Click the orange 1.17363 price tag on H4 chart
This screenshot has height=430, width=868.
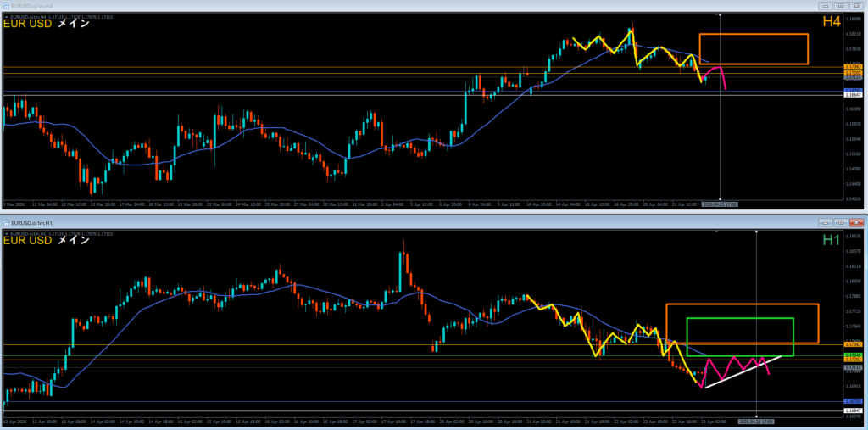[x=853, y=66]
